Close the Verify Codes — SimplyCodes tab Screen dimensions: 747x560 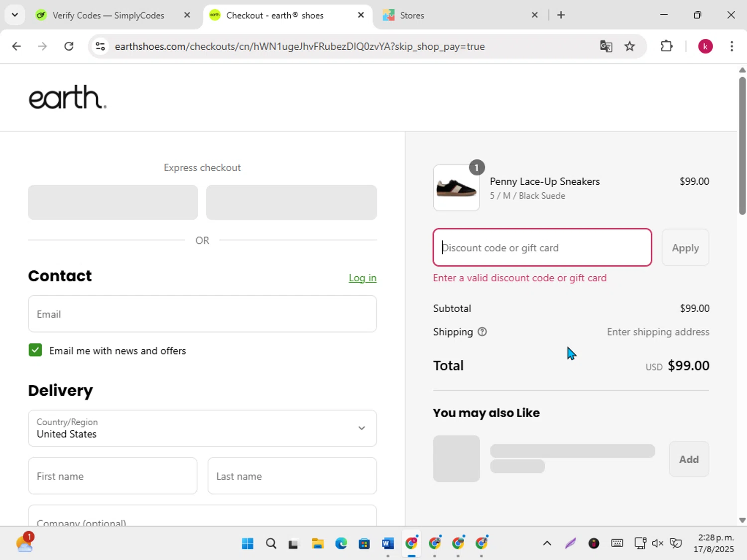[187, 15]
